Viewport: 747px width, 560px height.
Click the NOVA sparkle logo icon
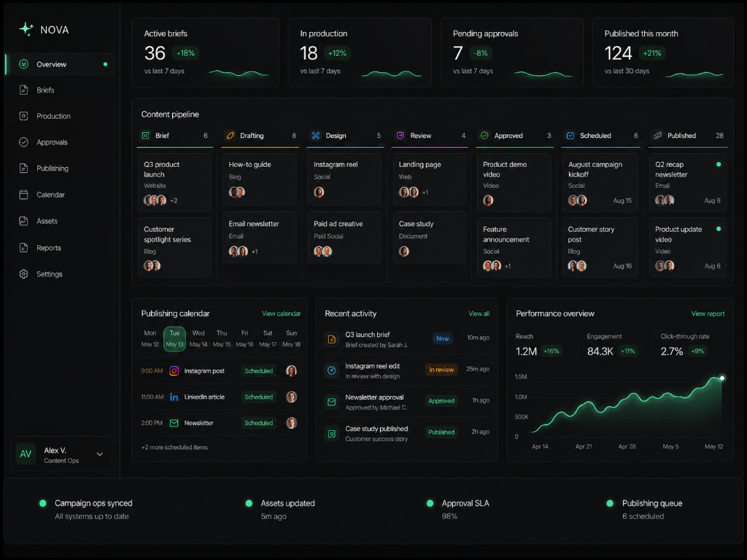[26, 29]
